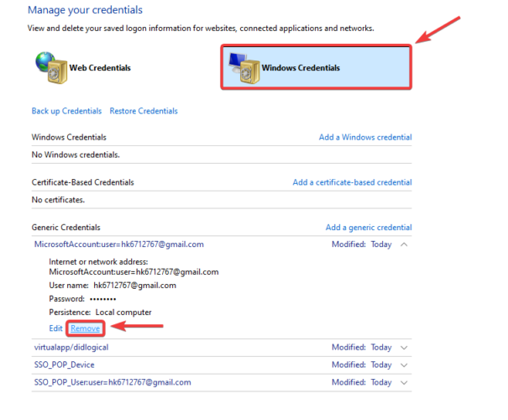Viewport: 508px width, 420px height.
Task: Expand the SSO_POP_User credential chevron
Action: 405,382
